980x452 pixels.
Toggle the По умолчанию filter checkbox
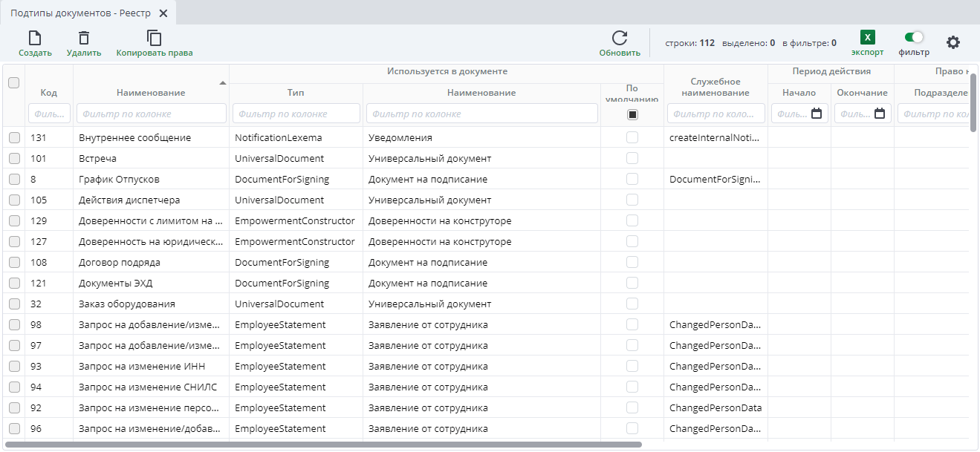pos(632,114)
